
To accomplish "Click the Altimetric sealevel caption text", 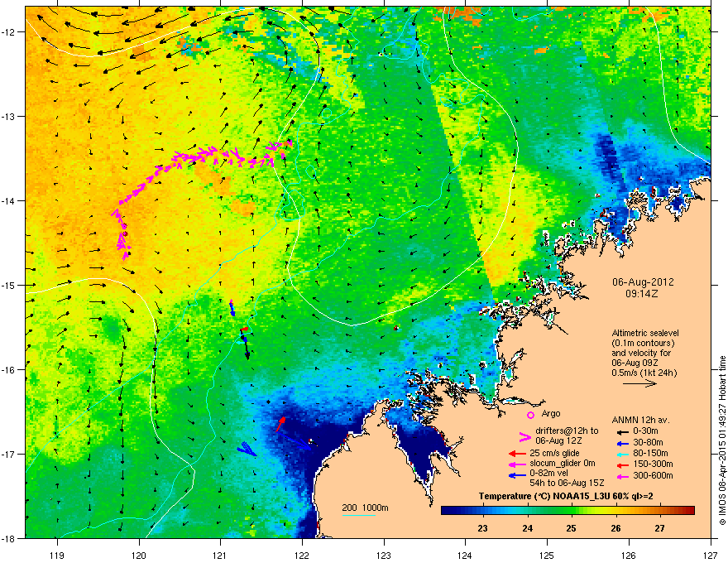I will pyautogui.click(x=645, y=333).
